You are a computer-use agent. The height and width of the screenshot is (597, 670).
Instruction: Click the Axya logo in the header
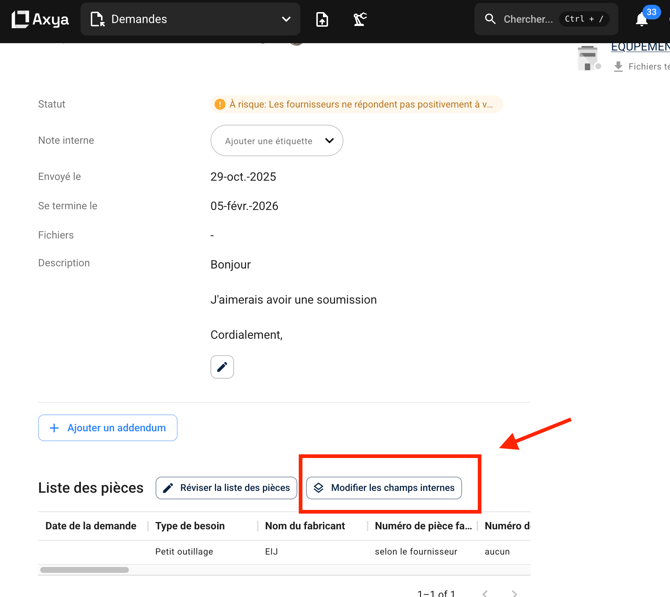click(x=40, y=19)
